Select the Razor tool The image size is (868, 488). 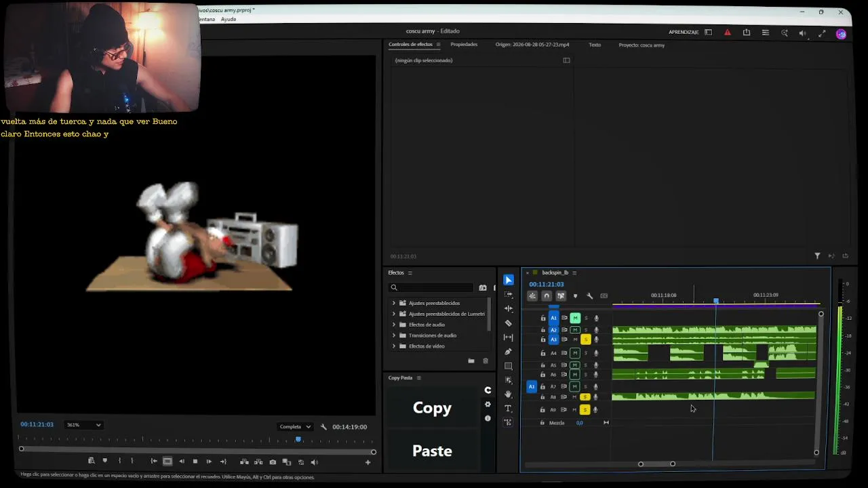tap(509, 323)
